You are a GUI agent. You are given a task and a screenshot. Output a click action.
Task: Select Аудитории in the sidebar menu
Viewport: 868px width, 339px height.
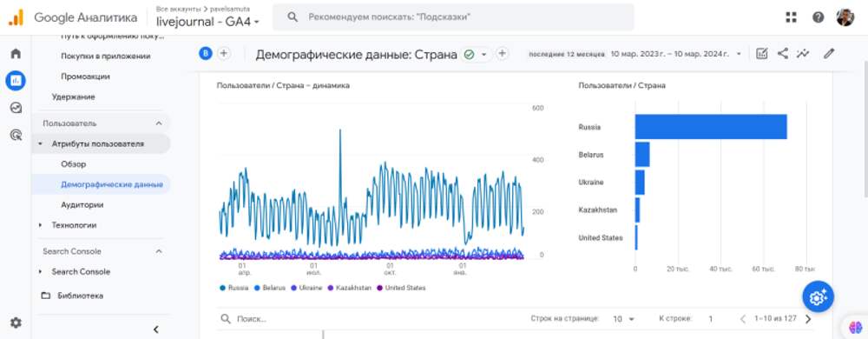(x=82, y=205)
